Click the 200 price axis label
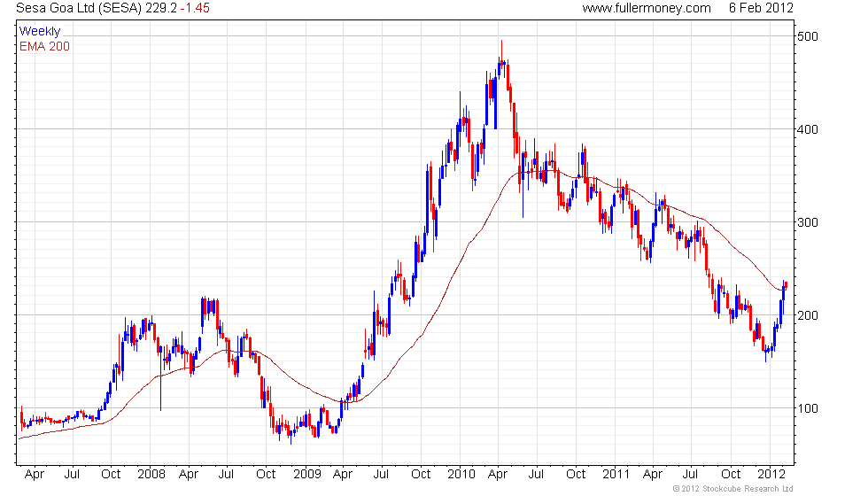The image size is (868, 496). click(807, 315)
